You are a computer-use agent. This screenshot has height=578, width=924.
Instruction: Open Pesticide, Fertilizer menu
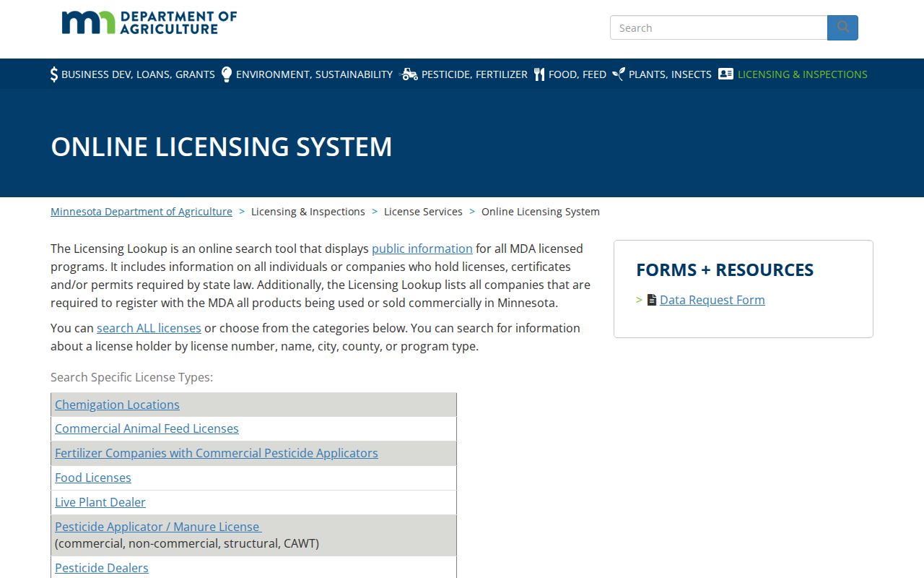tap(474, 74)
